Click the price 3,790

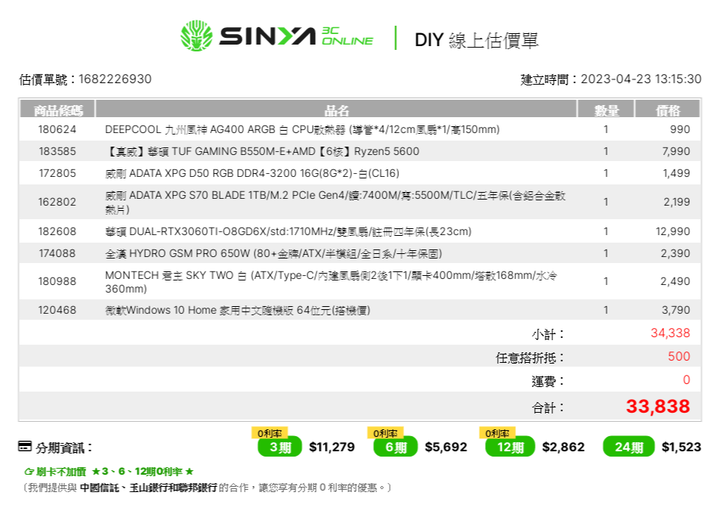[676, 310]
